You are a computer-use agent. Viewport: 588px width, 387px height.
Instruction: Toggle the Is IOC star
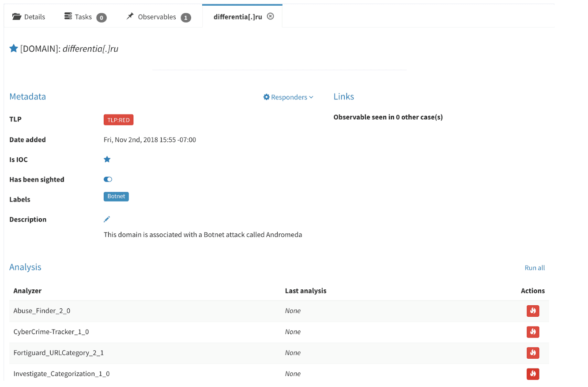(107, 159)
